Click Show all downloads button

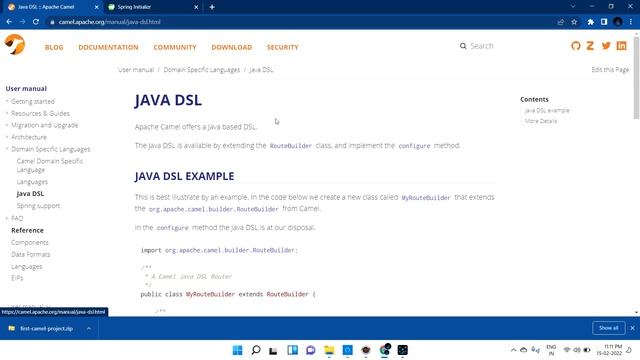pos(609,328)
